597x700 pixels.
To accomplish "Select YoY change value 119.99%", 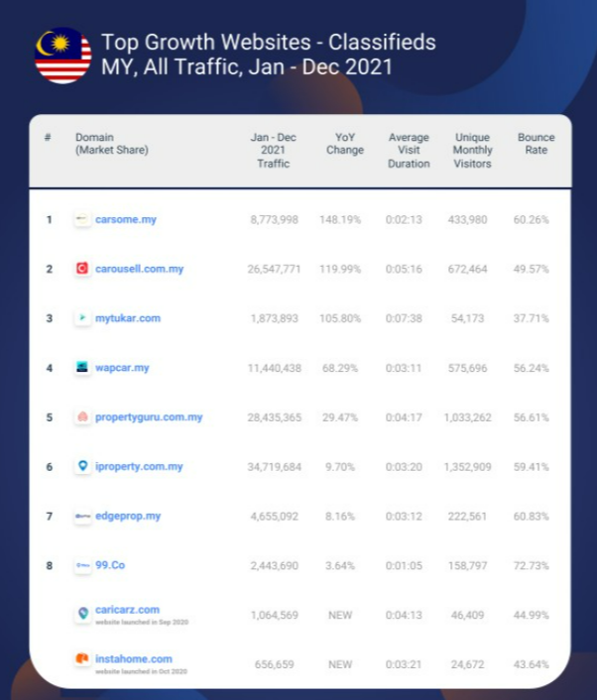I will [x=340, y=270].
